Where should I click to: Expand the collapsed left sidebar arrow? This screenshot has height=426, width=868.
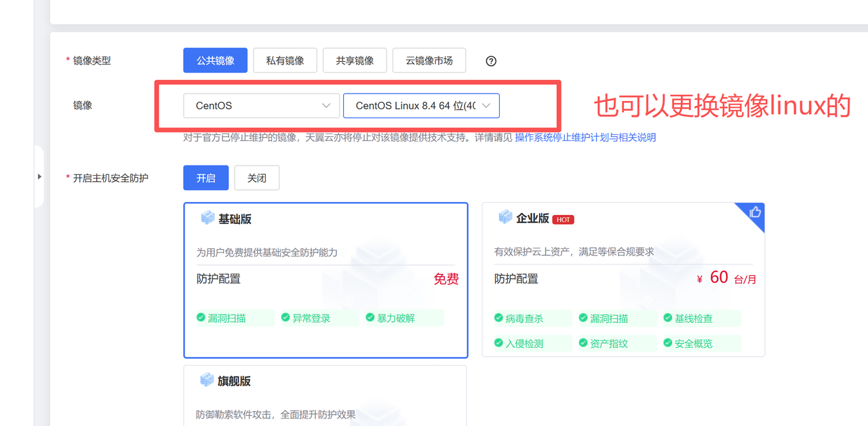[x=39, y=176]
